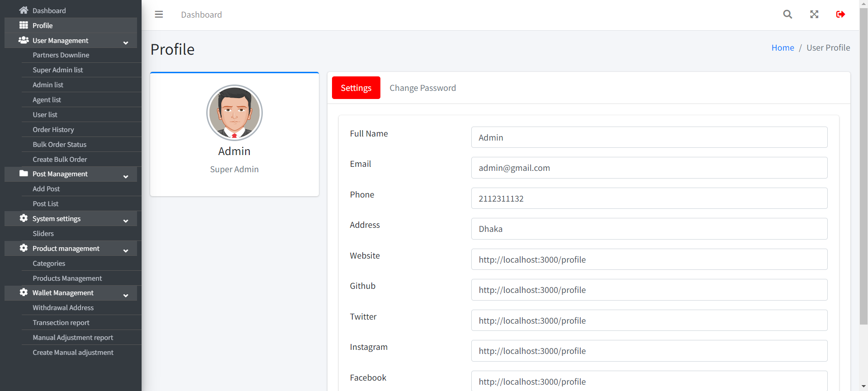Click the hamburger menu icon

[159, 14]
